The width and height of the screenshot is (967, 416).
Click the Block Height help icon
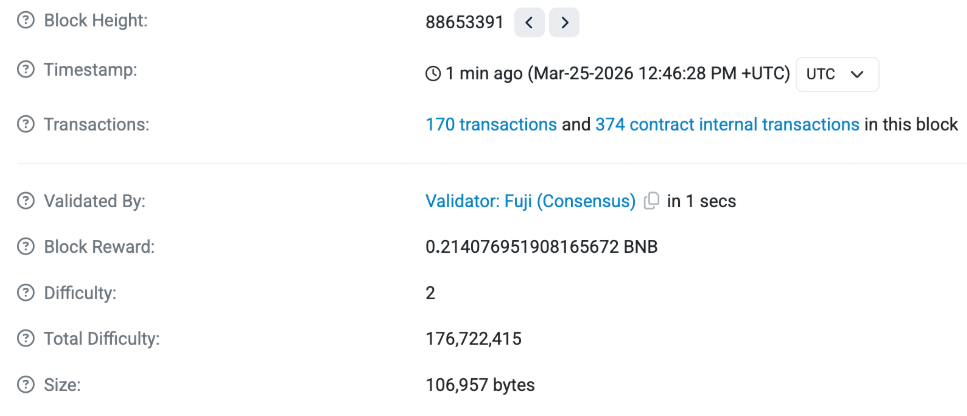(26, 21)
